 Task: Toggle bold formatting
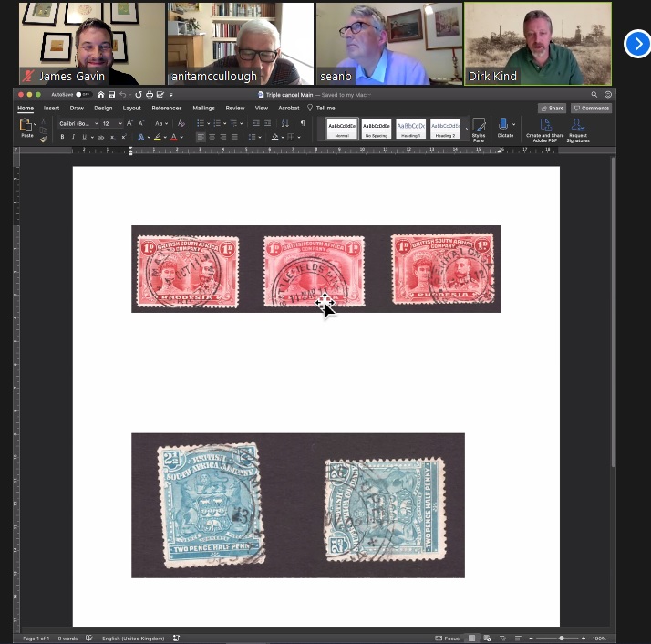click(62, 137)
